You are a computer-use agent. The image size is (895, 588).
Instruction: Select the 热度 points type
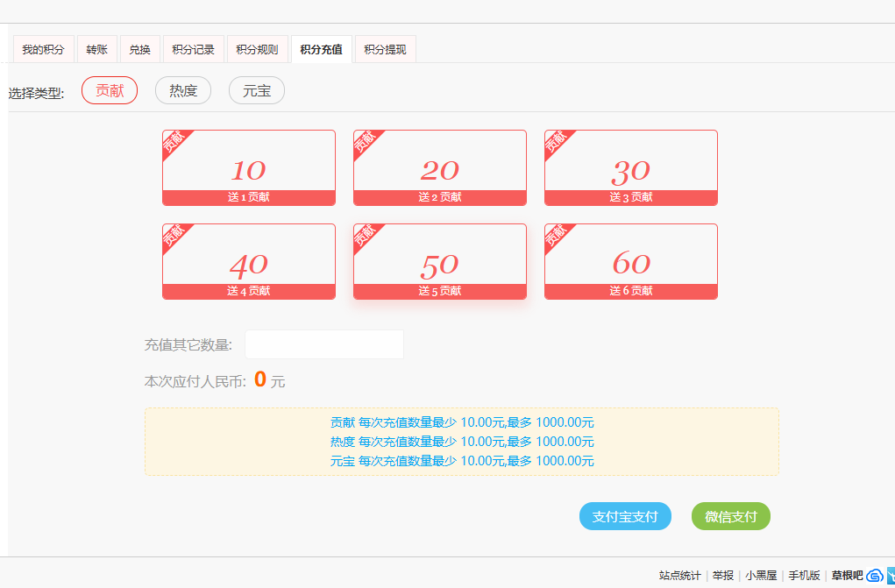pos(182,89)
